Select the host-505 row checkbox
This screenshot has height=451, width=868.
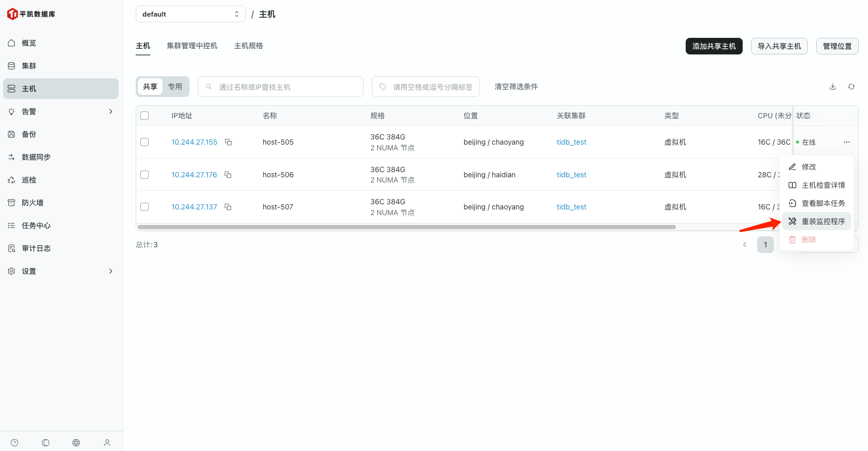[x=144, y=142]
